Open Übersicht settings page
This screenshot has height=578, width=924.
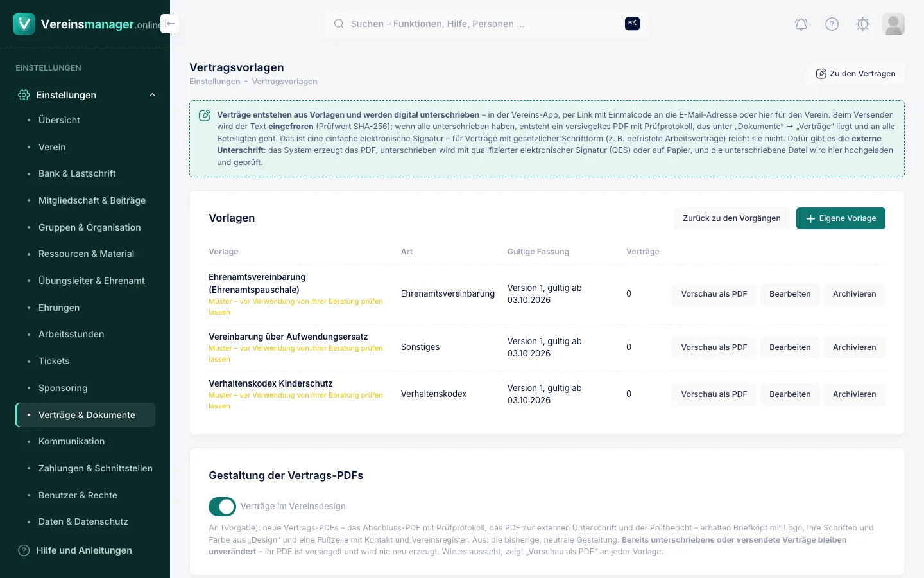[85, 120]
